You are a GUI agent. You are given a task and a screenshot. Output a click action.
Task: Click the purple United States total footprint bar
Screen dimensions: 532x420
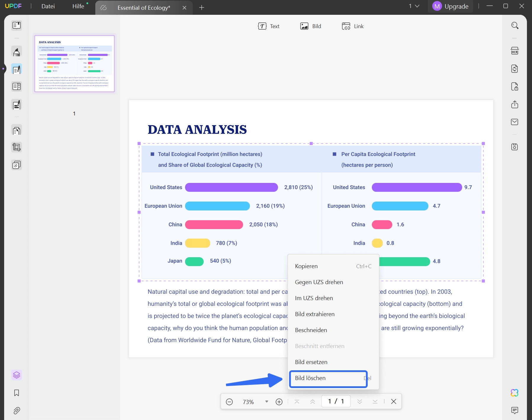[x=232, y=187]
